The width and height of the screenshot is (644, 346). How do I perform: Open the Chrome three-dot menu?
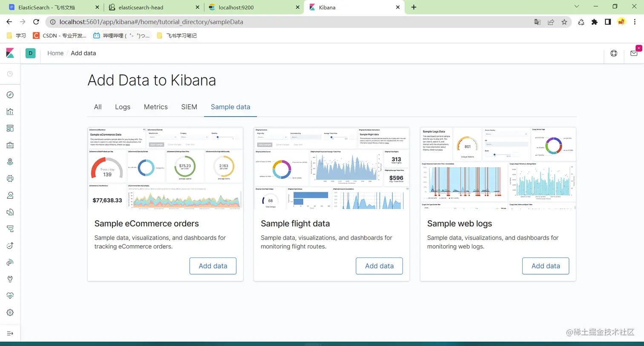click(635, 22)
